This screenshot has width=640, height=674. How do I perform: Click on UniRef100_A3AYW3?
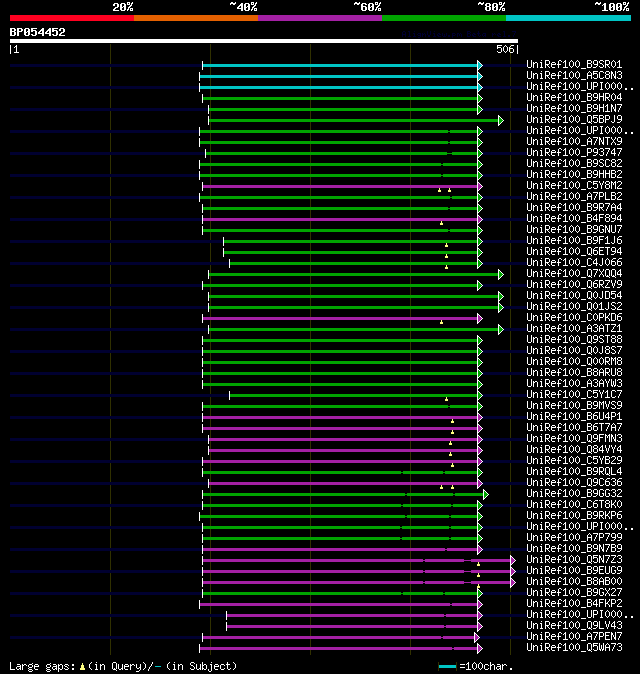click(574, 384)
